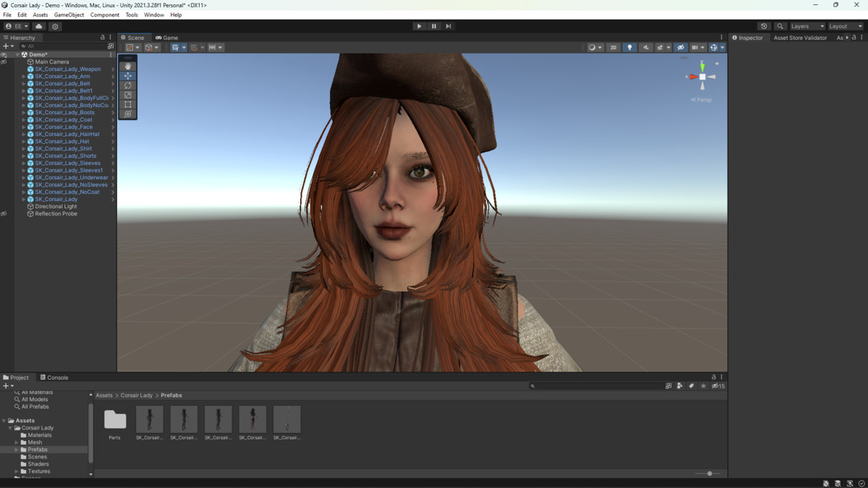
Task: Adjust the asset thumbnail size slider
Action: click(710, 474)
